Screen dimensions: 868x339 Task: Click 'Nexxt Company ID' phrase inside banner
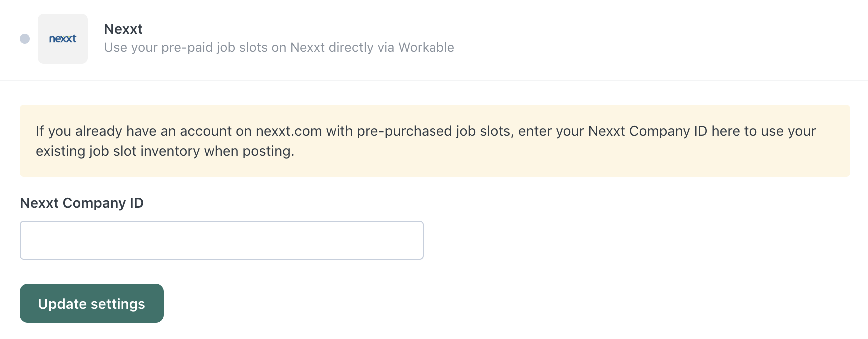[647, 131]
